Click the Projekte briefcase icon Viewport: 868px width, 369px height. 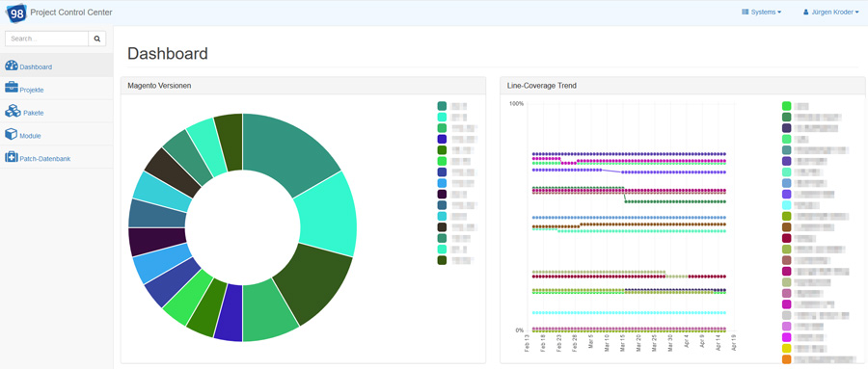tap(11, 87)
